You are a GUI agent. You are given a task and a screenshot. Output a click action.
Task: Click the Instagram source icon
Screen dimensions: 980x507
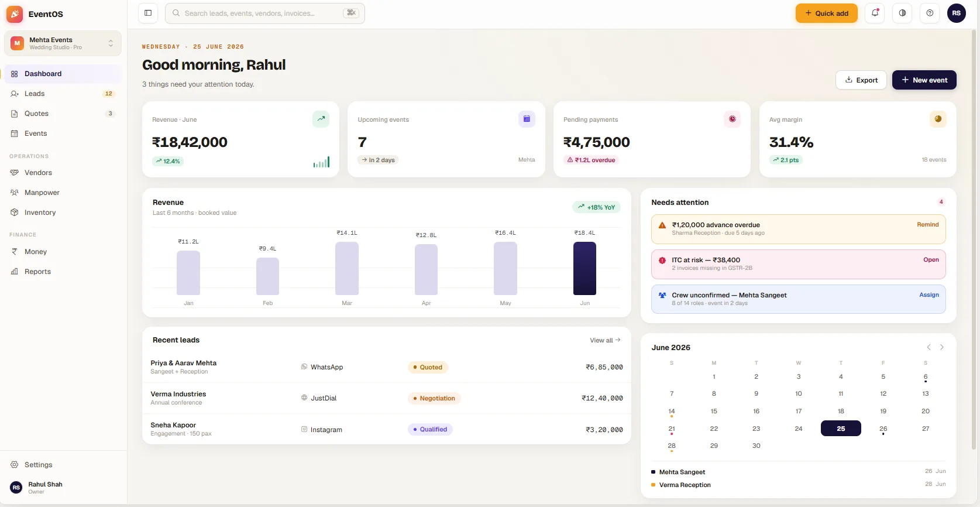coord(304,429)
